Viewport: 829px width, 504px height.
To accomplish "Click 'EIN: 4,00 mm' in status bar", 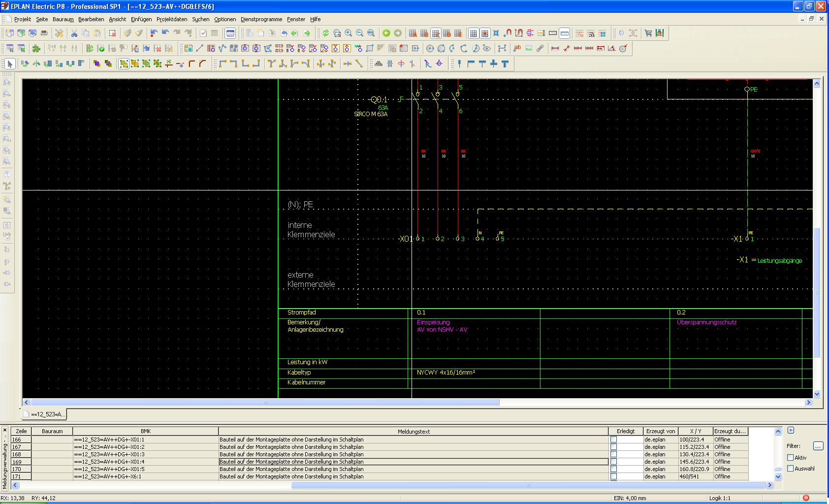I will 630,498.
